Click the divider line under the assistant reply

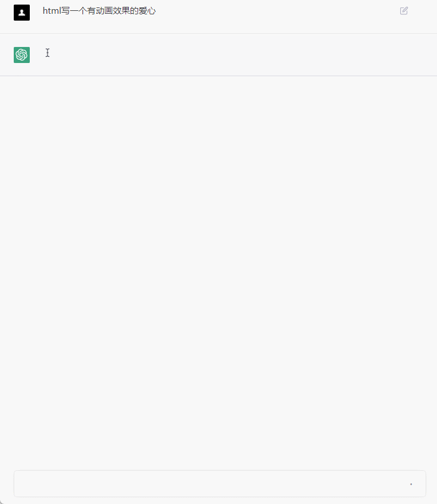[x=219, y=76]
